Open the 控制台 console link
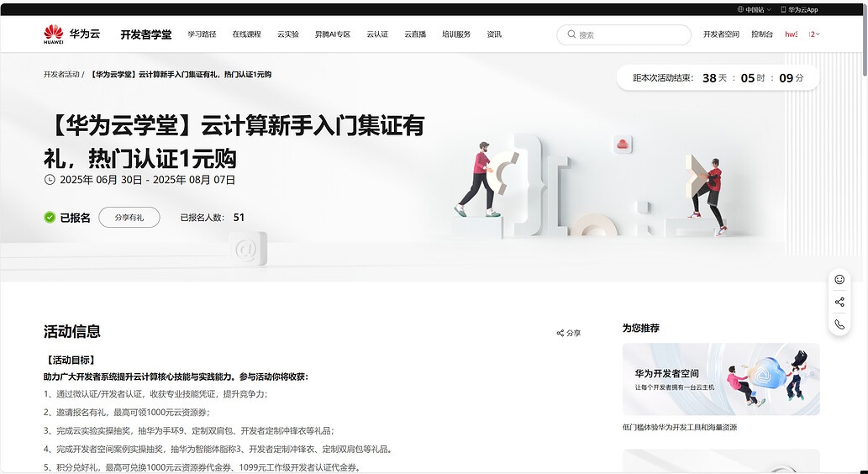 762,34
